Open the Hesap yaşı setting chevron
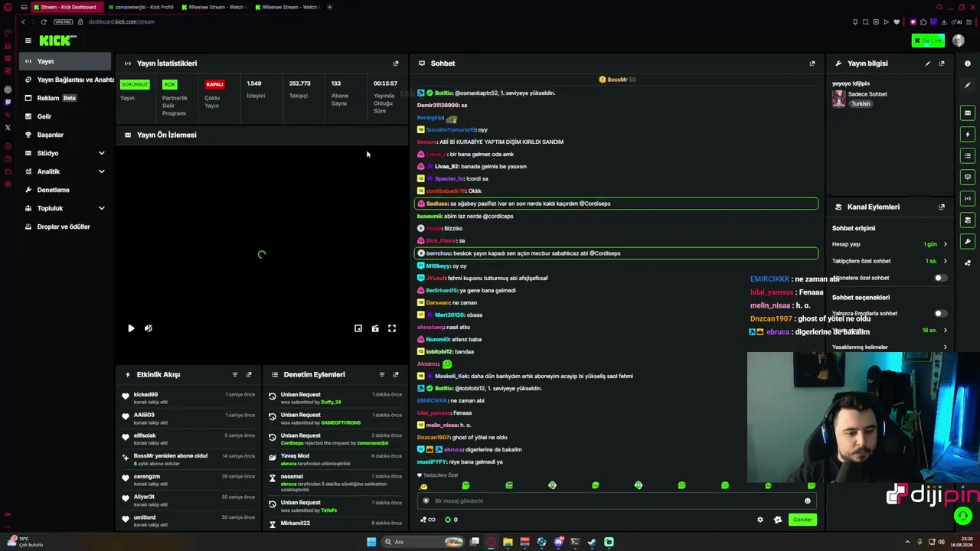 coord(945,244)
